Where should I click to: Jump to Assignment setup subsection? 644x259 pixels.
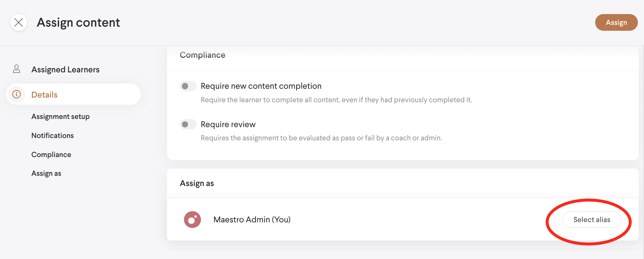(x=61, y=117)
